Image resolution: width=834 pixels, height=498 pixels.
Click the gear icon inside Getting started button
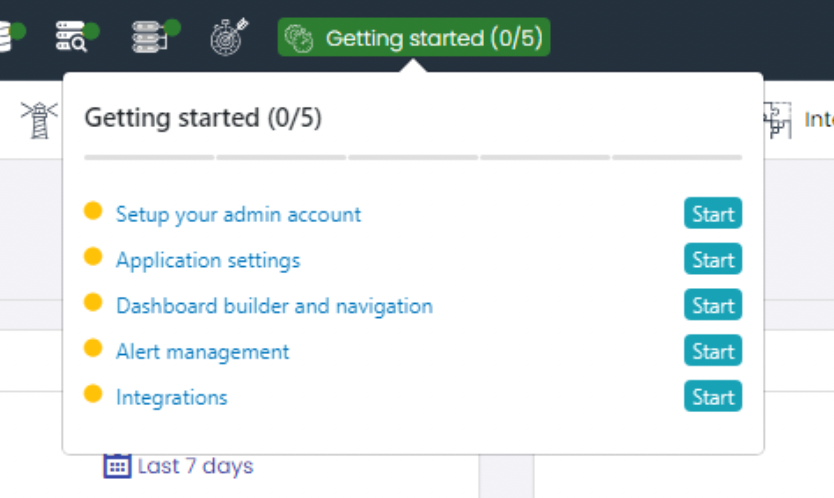pyautogui.click(x=299, y=38)
